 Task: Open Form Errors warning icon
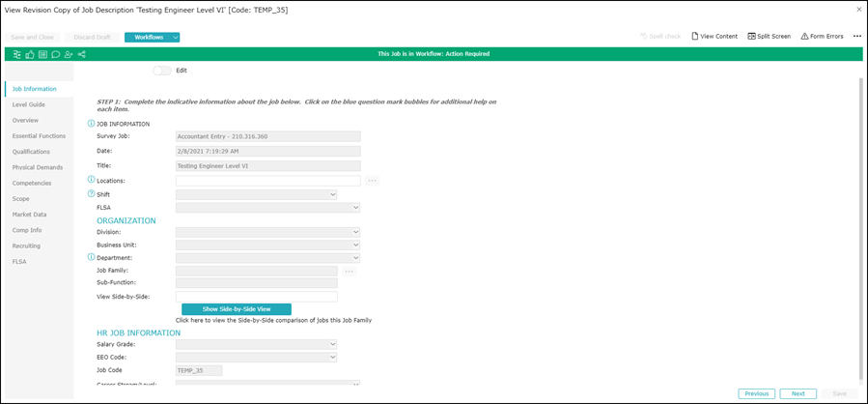coord(805,37)
